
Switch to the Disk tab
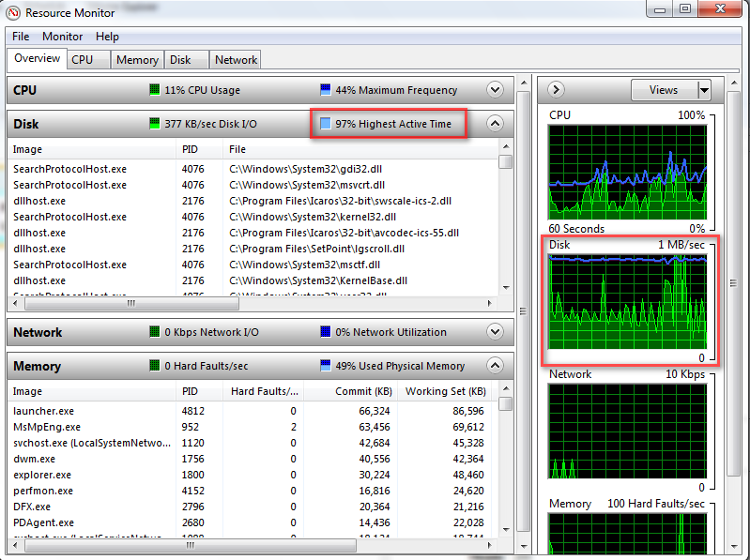coord(180,60)
